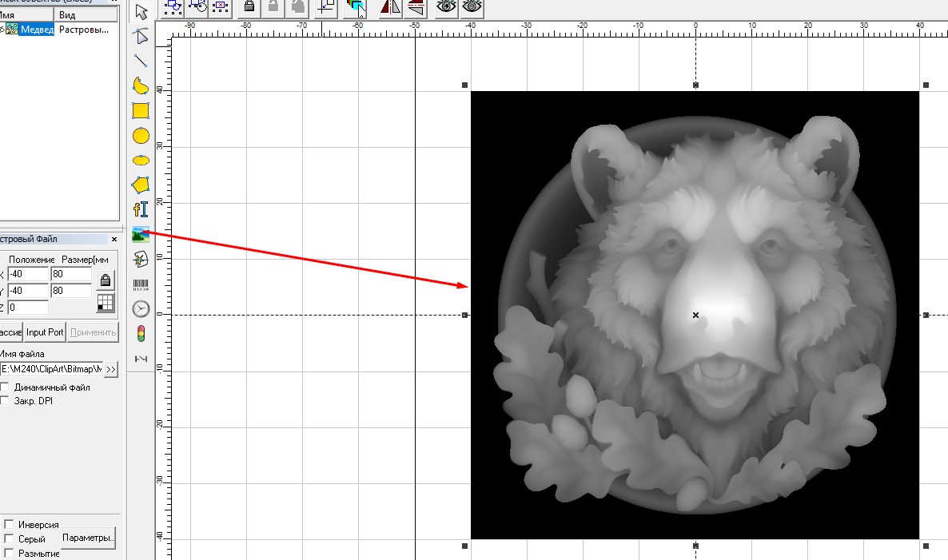Select the arrow pointer tool
This screenshot has height=560, width=948.
[141, 11]
